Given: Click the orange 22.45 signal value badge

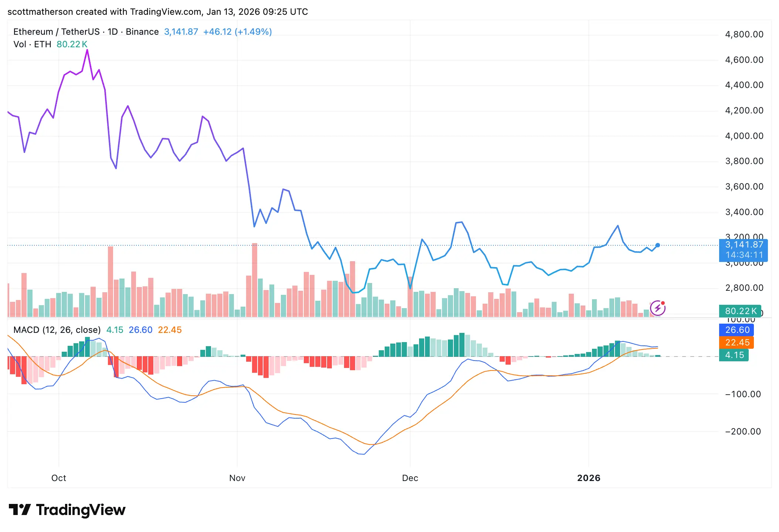Looking at the screenshot, I should click(737, 342).
